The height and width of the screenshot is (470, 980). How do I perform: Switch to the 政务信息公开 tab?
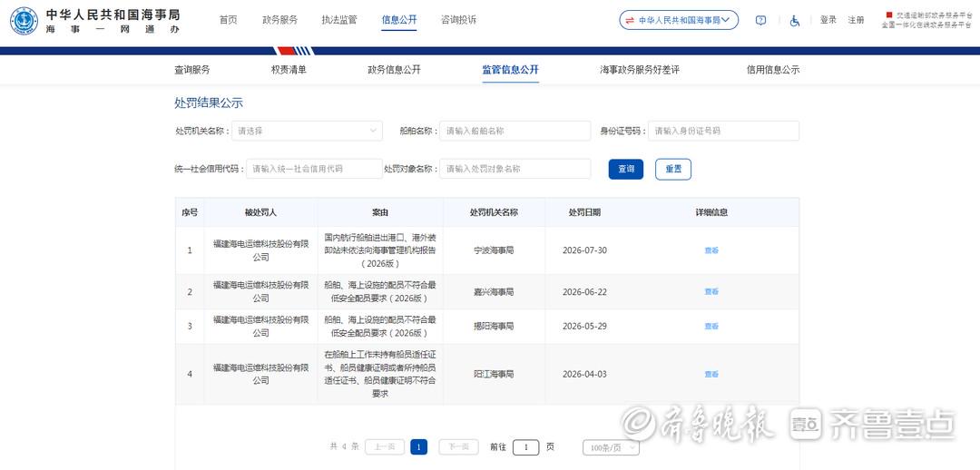click(395, 70)
